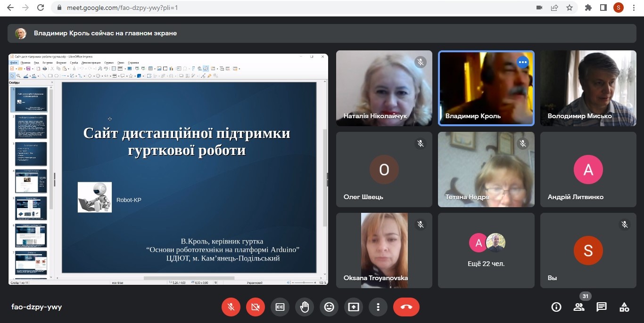Open the Chrome profile avatar S
Viewport: 644px width, 323px height.
[618, 8]
